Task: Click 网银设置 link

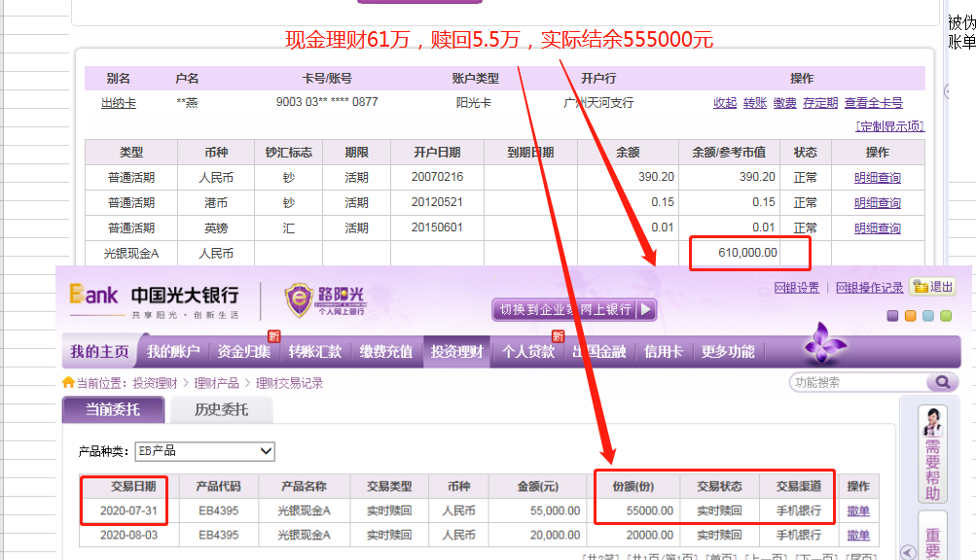Action: 797,288
